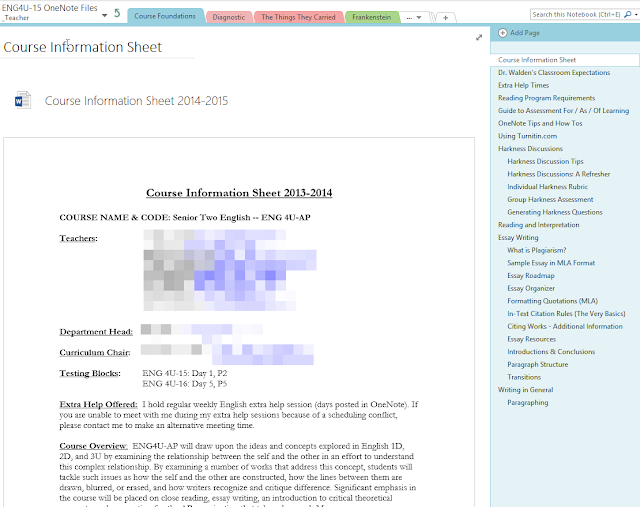Open Dr. Walden's Classroom Expectations page
The image size is (640, 507).
click(x=554, y=72)
